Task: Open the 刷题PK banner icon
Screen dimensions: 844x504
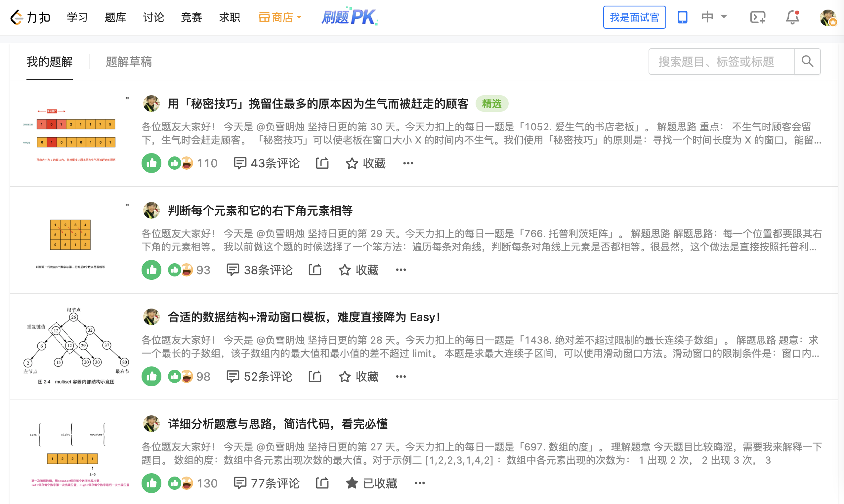Action: point(350,17)
